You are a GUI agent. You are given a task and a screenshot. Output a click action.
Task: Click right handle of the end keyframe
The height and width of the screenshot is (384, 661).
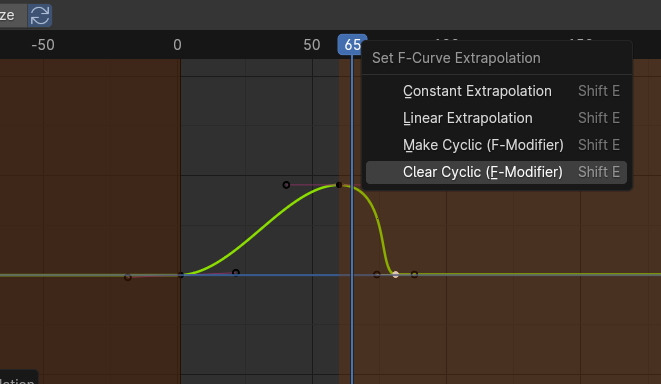(414, 274)
